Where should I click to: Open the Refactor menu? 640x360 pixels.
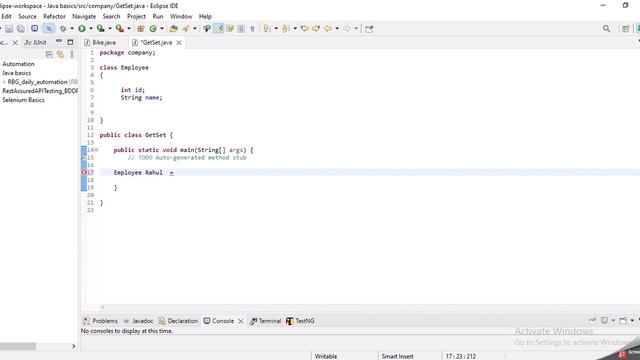(x=54, y=16)
